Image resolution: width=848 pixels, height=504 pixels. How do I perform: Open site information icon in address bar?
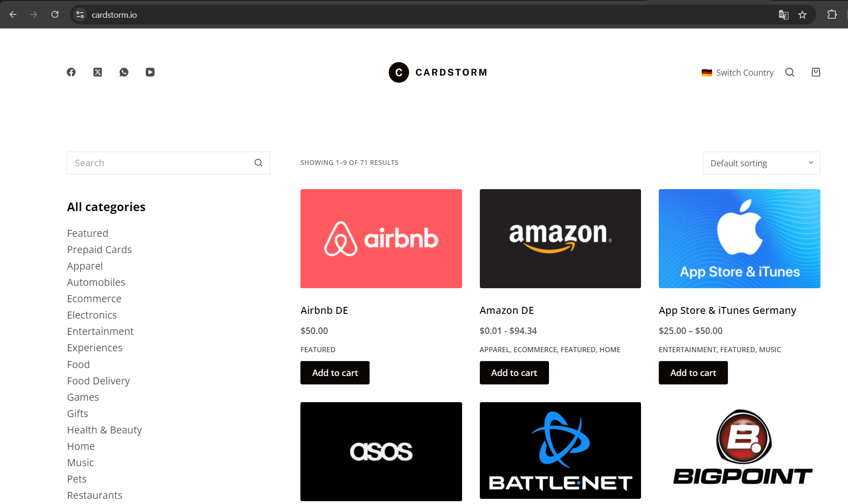pyautogui.click(x=80, y=14)
